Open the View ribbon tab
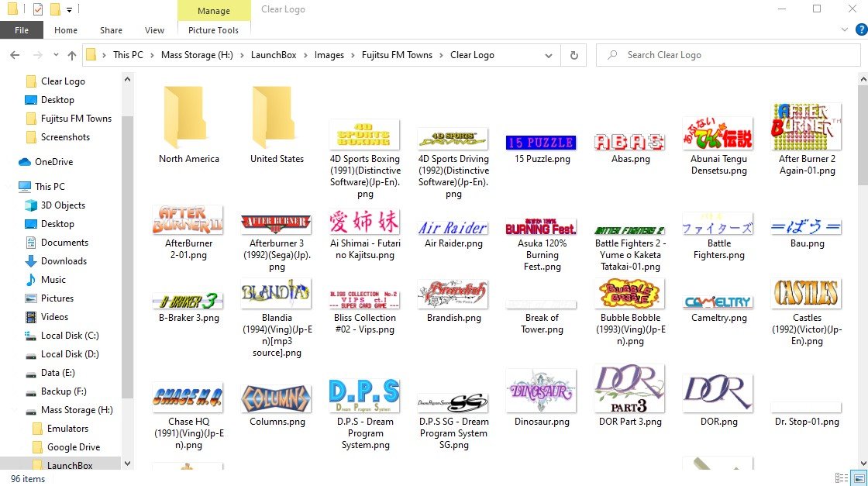This screenshot has width=868, height=486. point(154,30)
